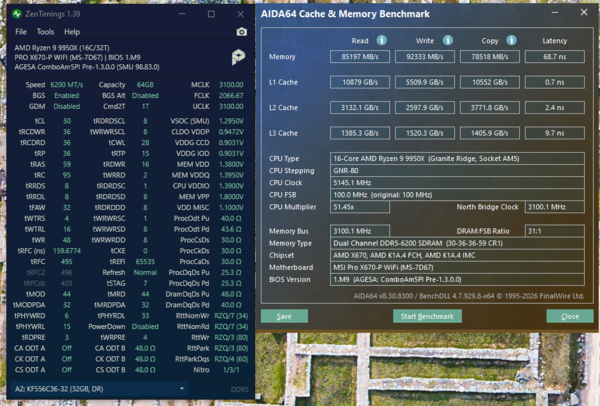The width and height of the screenshot is (600, 406).
Task: Click the AGESA ComboAm5PI version line in ZenTimings
Action: [x=87, y=67]
